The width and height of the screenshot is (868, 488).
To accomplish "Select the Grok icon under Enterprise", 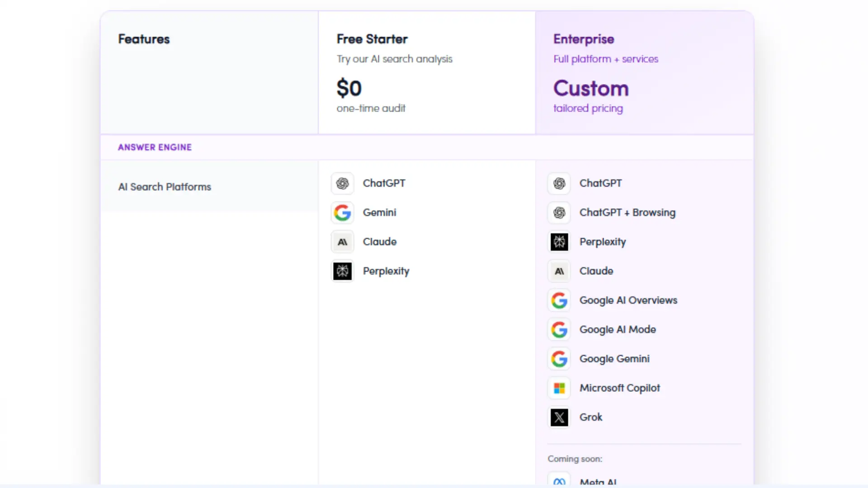I will [559, 418].
